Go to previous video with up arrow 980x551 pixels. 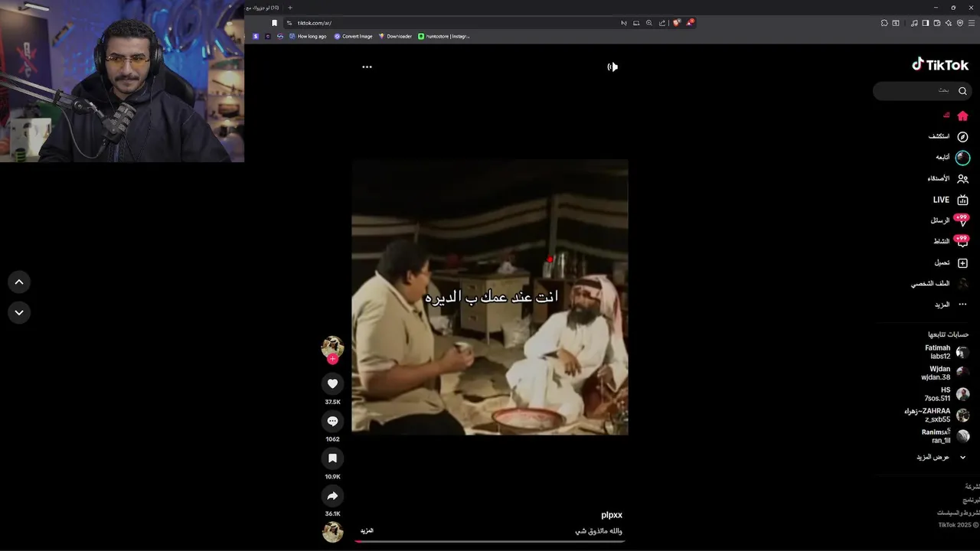(x=19, y=282)
